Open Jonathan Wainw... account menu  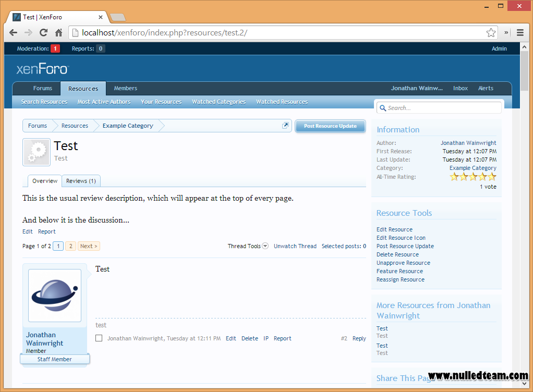tap(417, 88)
